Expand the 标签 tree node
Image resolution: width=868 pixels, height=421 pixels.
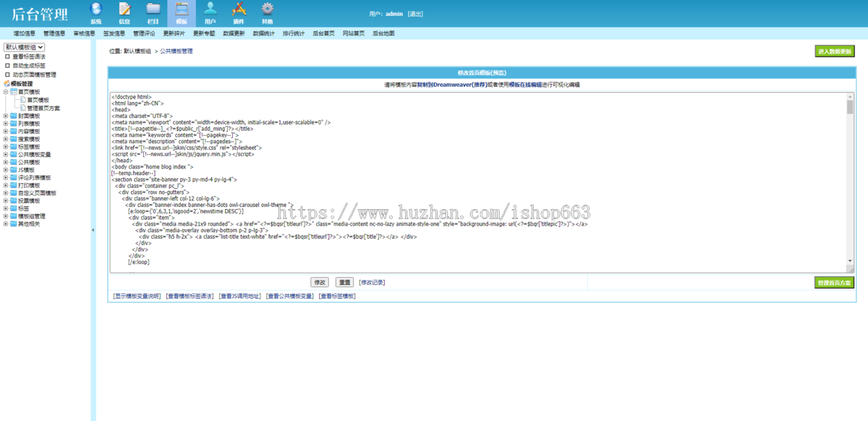pyautogui.click(x=6, y=209)
